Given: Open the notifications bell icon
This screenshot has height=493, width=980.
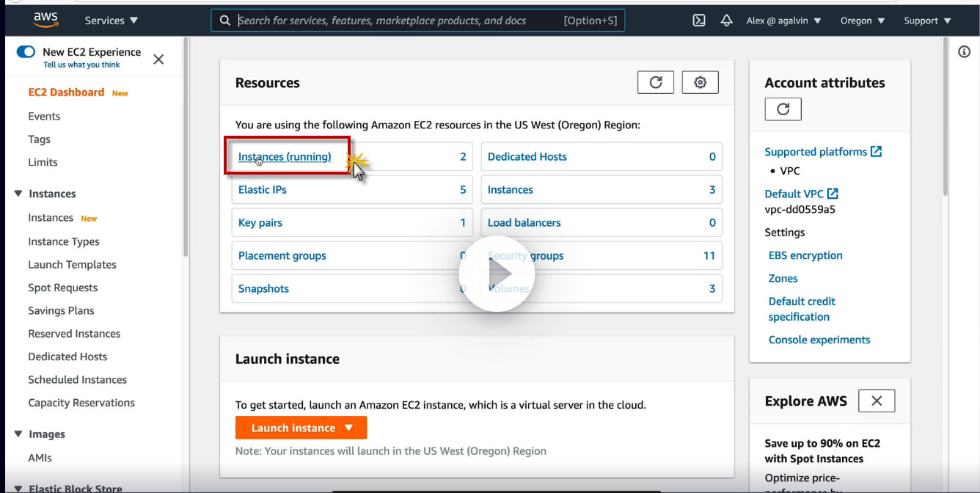Looking at the screenshot, I should click(x=726, y=21).
